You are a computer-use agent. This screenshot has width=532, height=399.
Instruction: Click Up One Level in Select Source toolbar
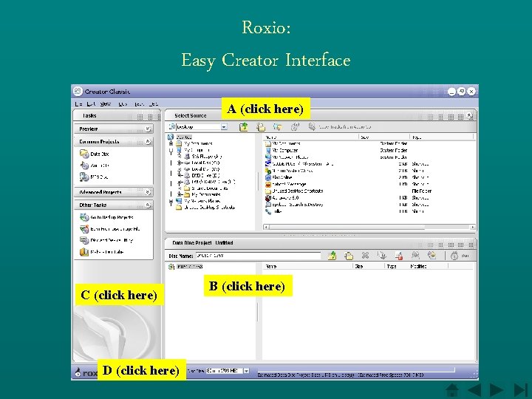point(244,127)
